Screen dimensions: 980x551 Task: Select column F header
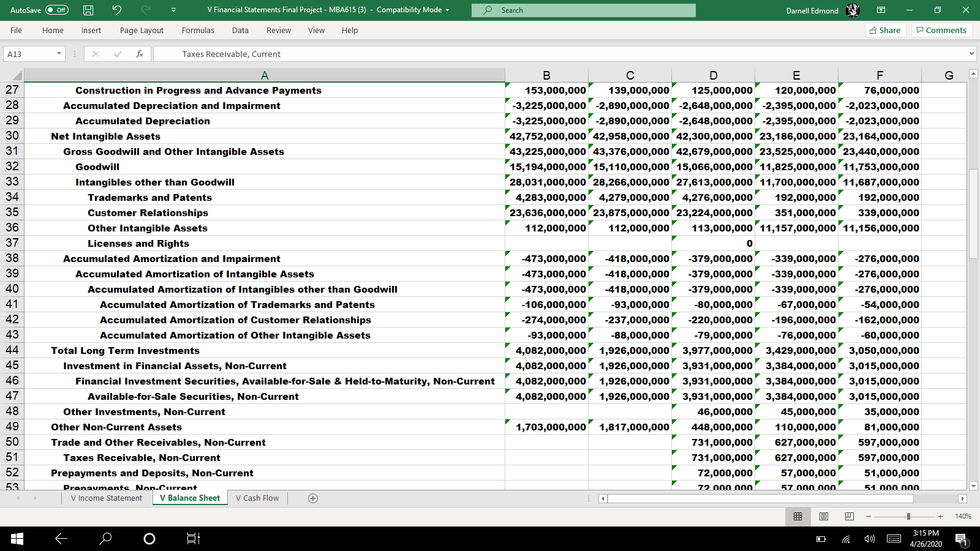coord(880,75)
